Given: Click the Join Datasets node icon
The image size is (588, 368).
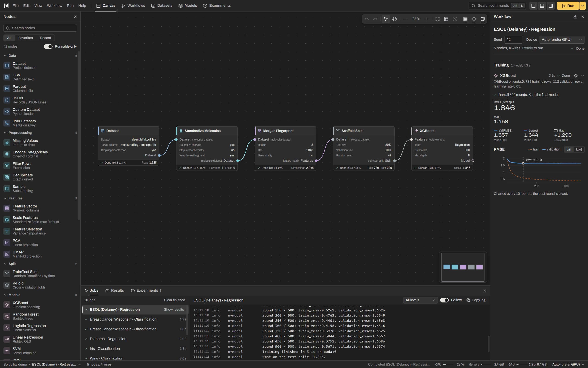Looking at the screenshot, I should point(7,123).
